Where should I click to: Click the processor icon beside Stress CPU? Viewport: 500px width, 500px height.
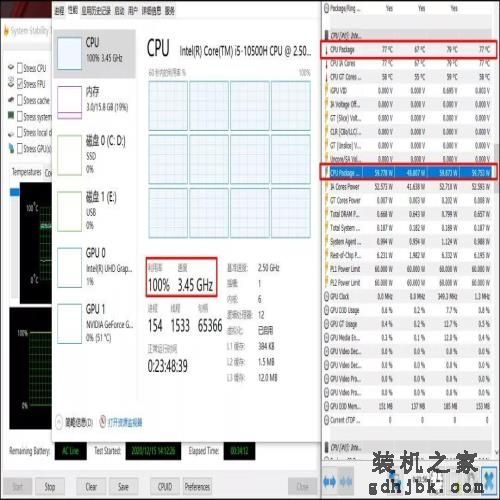click(11, 67)
